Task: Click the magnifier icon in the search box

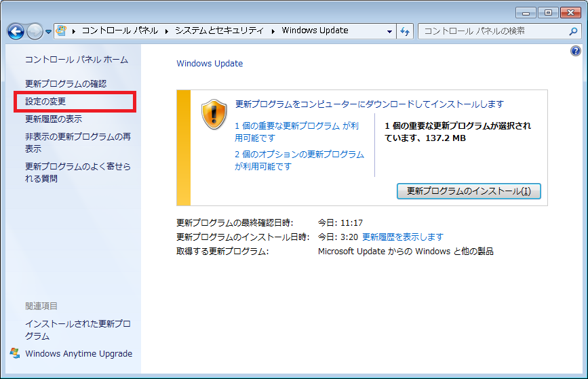Action: click(573, 31)
